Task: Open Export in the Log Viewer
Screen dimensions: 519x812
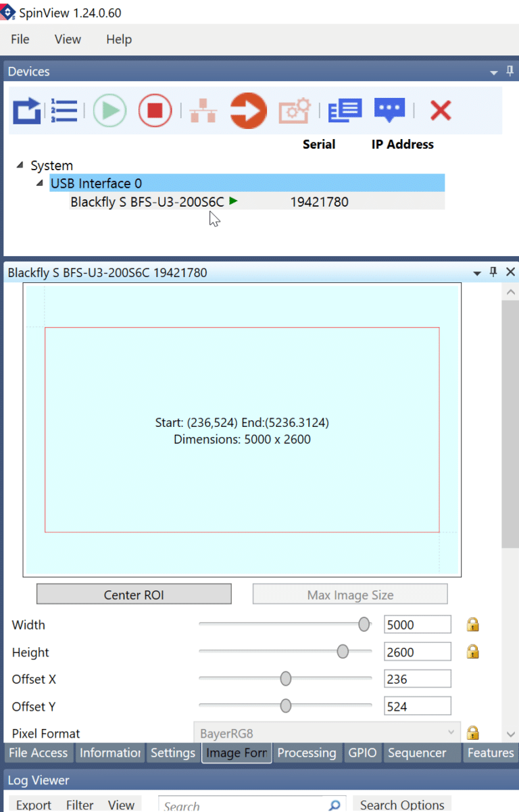Action: pos(34,805)
